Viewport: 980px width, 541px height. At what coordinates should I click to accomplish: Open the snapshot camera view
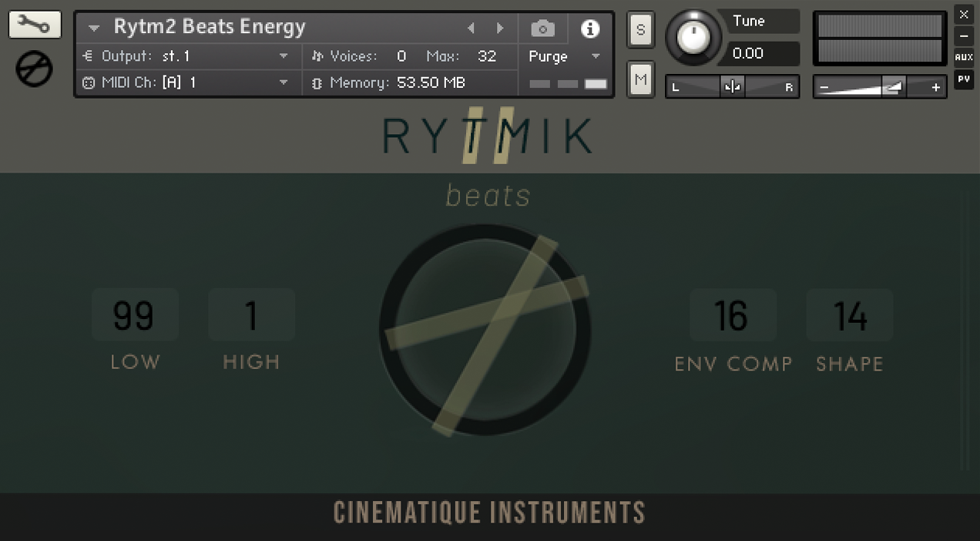point(542,29)
